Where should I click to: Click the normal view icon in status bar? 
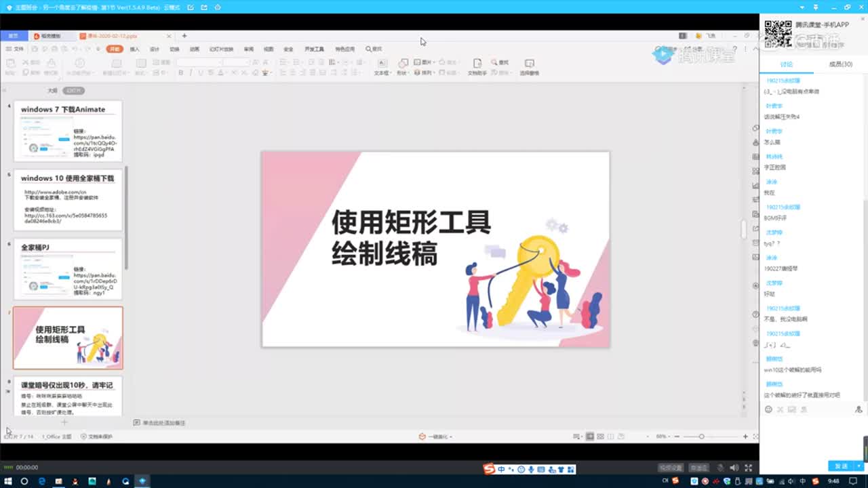[x=590, y=436]
